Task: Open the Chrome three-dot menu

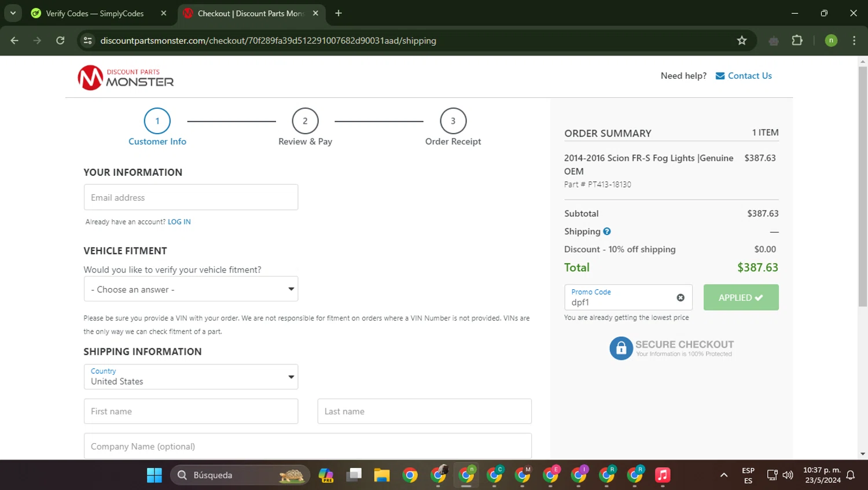Action: pos(854,40)
